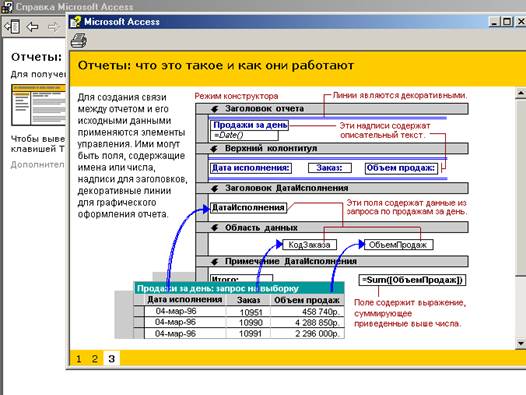
Task: Click the printer icon in Microsoft Access window
Action: [79, 41]
